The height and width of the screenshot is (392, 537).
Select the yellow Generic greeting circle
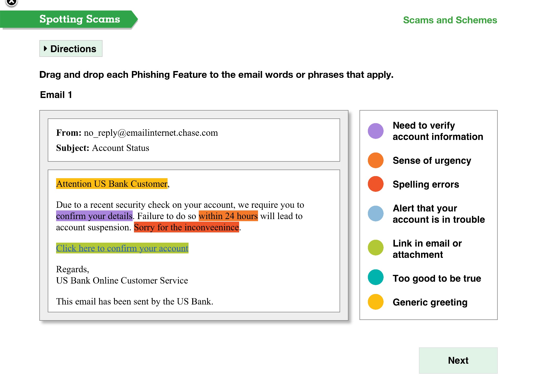[x=375, y=302]
